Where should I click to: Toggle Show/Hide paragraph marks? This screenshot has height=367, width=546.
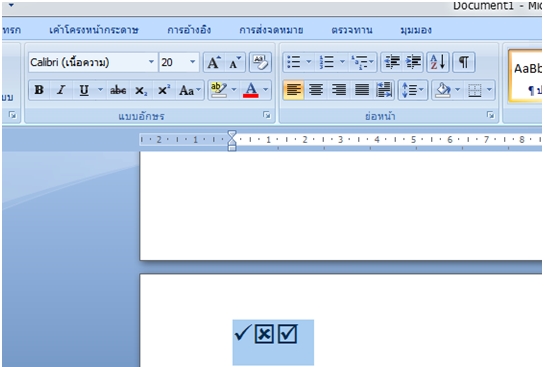[464, 62]
